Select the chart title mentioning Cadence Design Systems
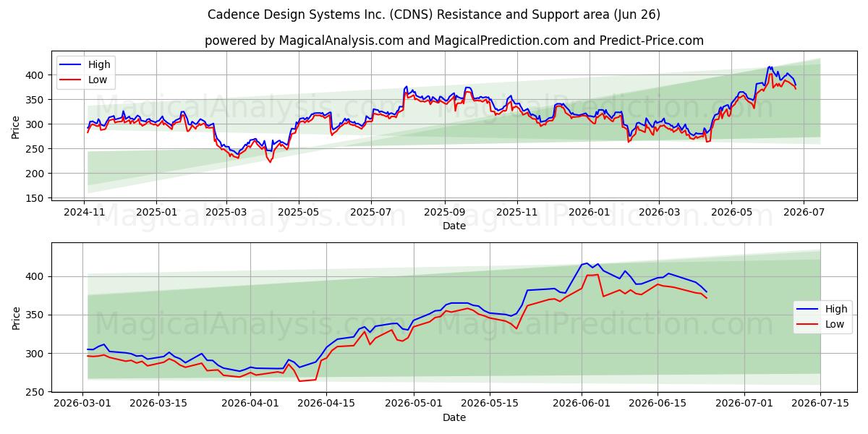868x434 pixels. [434, 14]
